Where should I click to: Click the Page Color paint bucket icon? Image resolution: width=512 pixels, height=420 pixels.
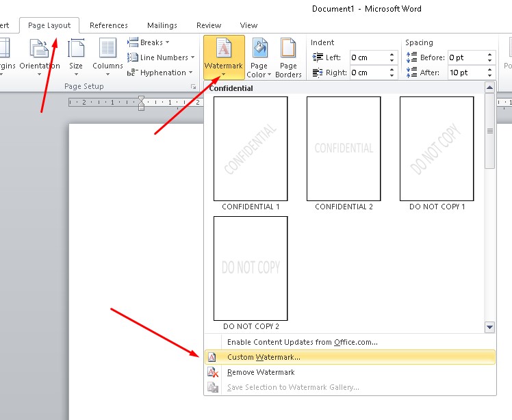coord(259,49)
